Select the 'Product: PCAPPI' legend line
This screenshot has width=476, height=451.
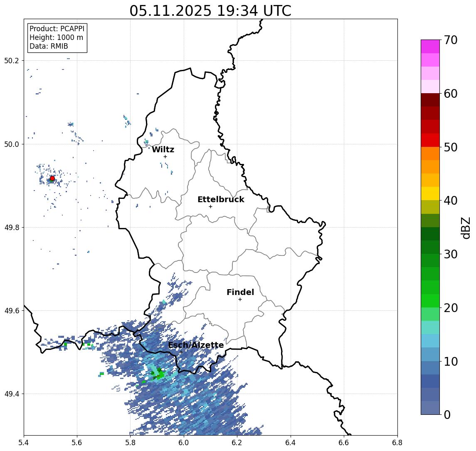[57, 29]
